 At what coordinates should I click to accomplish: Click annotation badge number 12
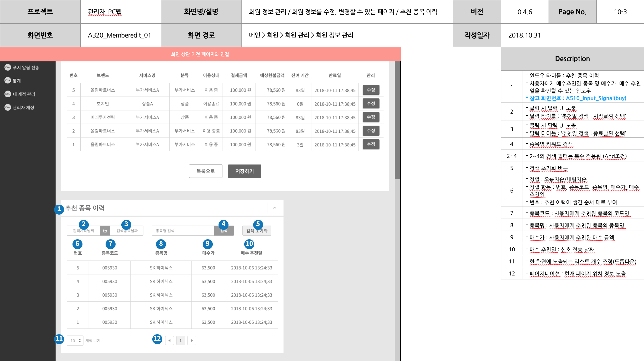click(x=157, y=339)
